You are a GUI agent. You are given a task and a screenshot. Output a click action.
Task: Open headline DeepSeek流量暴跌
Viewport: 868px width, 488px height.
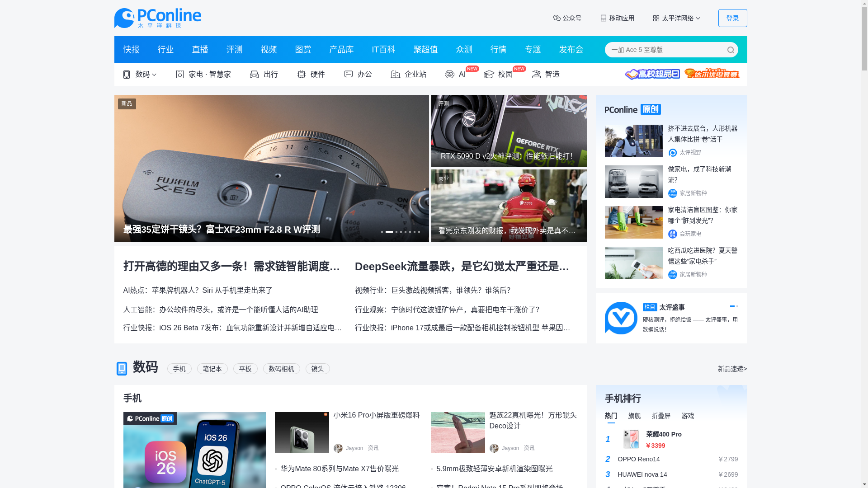pyautogui.click(x=462, y=267)
